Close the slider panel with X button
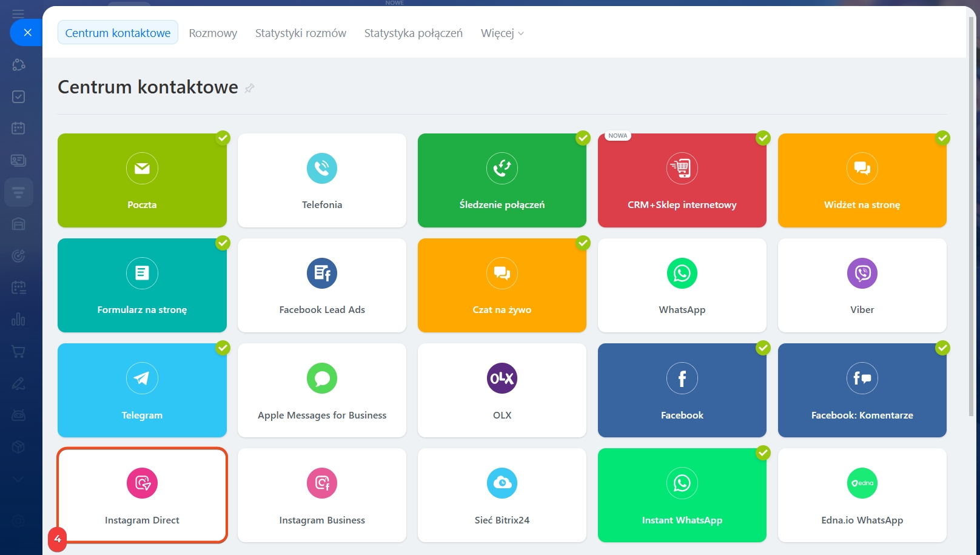 (x=27, y=33)
